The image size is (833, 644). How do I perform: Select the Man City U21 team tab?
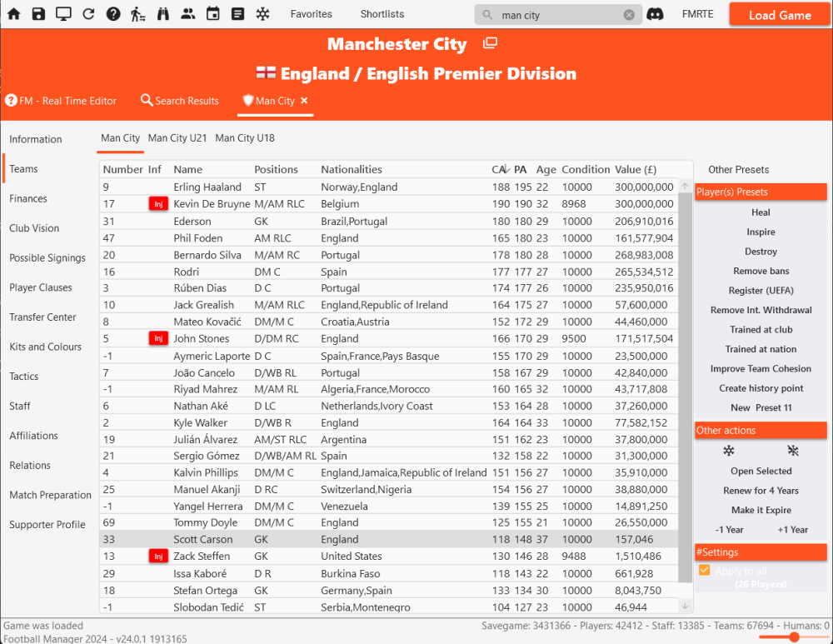177,138
